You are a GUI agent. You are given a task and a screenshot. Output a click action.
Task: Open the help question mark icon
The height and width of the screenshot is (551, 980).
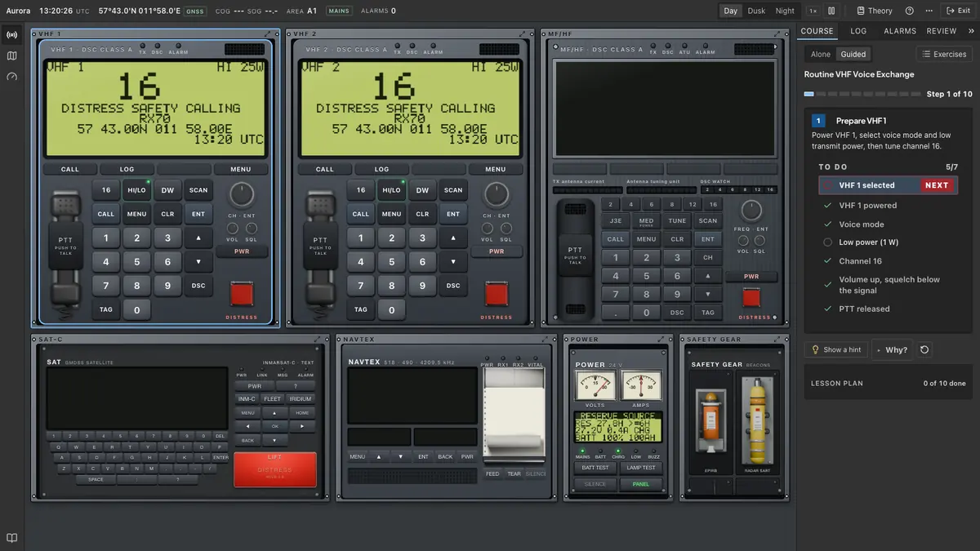pos(910,11)
